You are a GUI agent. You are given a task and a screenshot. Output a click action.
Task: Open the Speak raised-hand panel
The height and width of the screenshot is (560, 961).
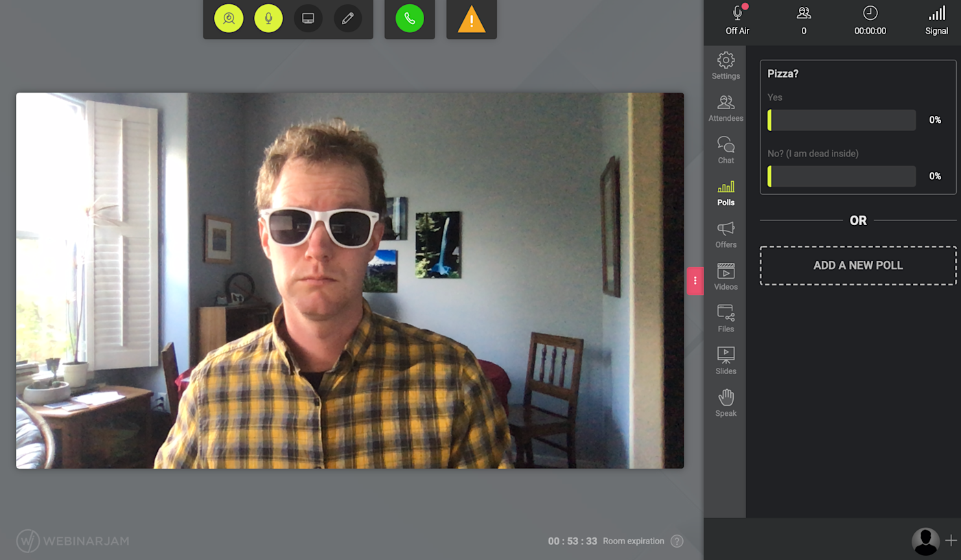pos(726,404)
